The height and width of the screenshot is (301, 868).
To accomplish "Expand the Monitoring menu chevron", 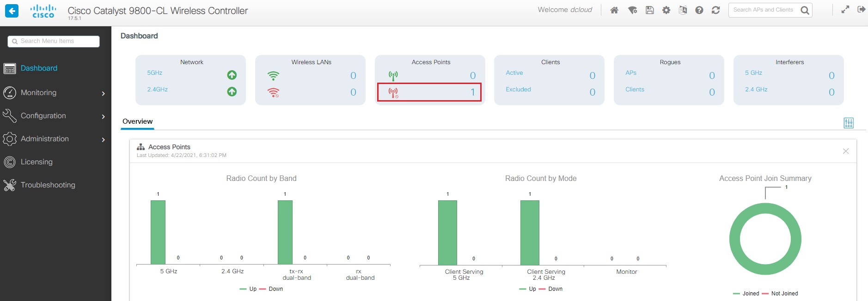I will [x=104, y=94].
